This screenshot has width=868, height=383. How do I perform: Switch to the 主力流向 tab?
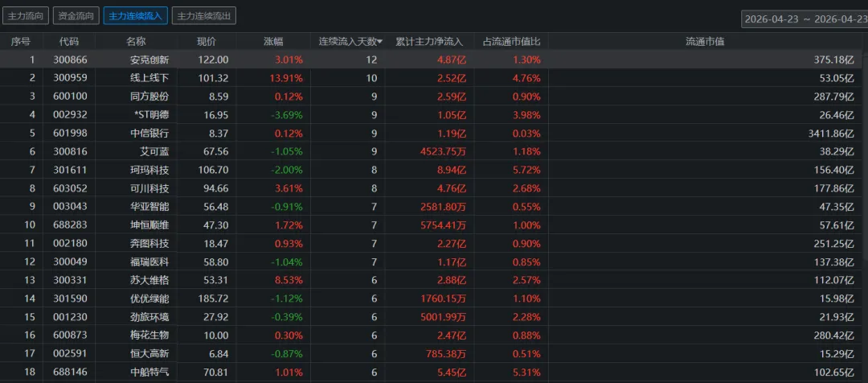(x=26, y=15)
